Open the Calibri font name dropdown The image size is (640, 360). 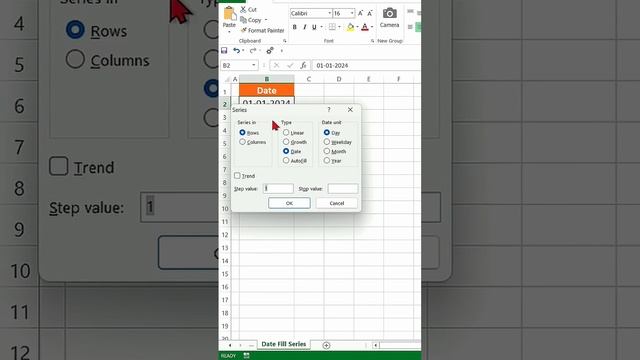pyautogui.click(x=329, y=13)
